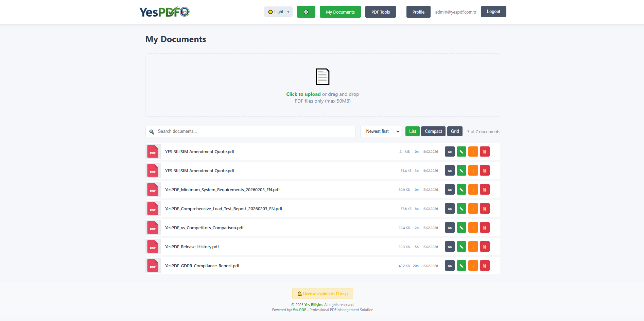The width and height of the screenshot is (644, 321).
Task: Click the document upload icon in drop zone
Action: (x=323, y=76)
